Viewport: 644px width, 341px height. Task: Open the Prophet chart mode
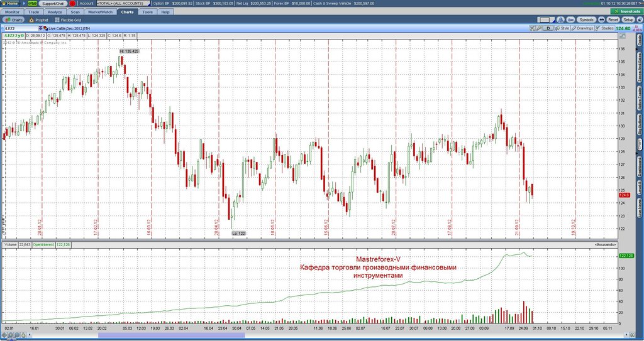coord(38,19)
